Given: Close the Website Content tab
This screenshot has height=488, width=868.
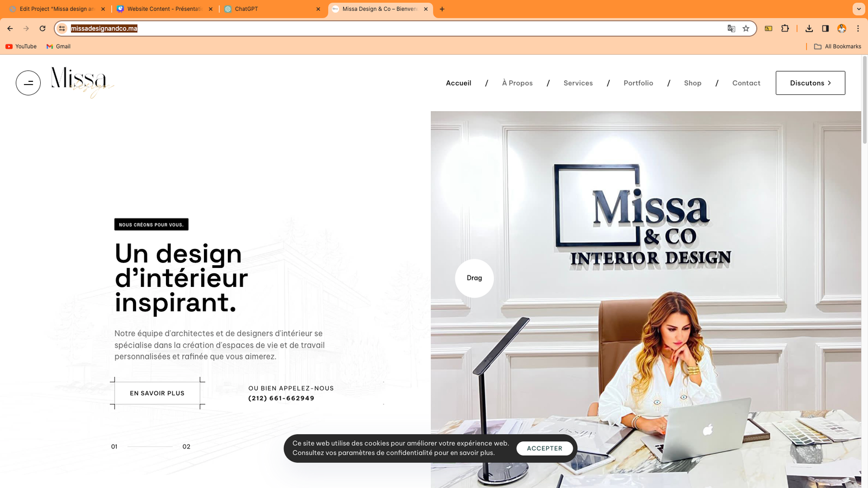Looking at the screenshot, I should (x=210, y=9).
